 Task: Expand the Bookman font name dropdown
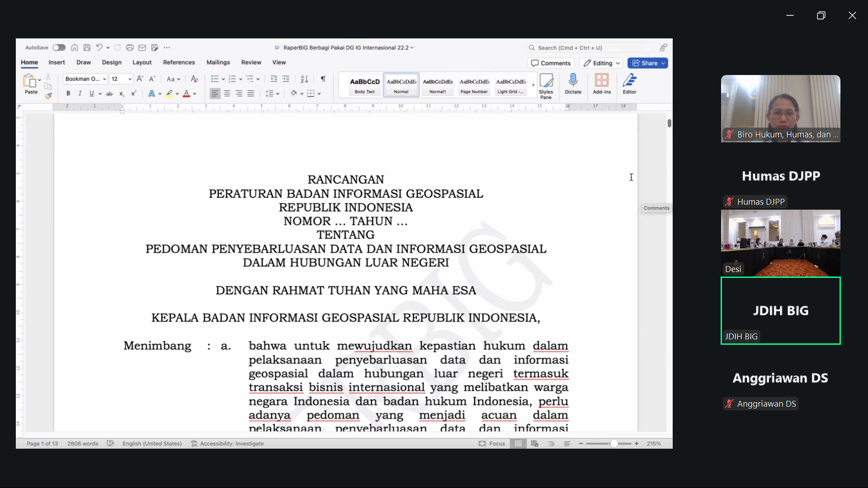(104, 79)
